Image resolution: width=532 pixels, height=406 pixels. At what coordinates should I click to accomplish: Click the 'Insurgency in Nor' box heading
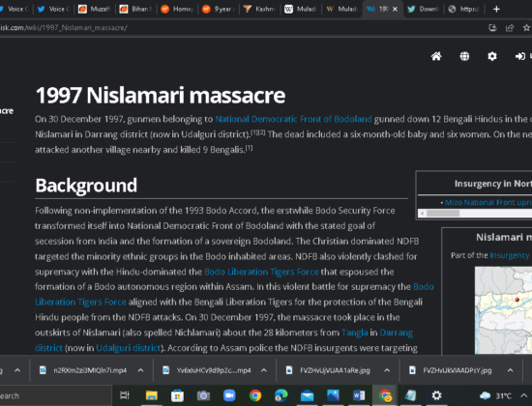tap(493, 184)
